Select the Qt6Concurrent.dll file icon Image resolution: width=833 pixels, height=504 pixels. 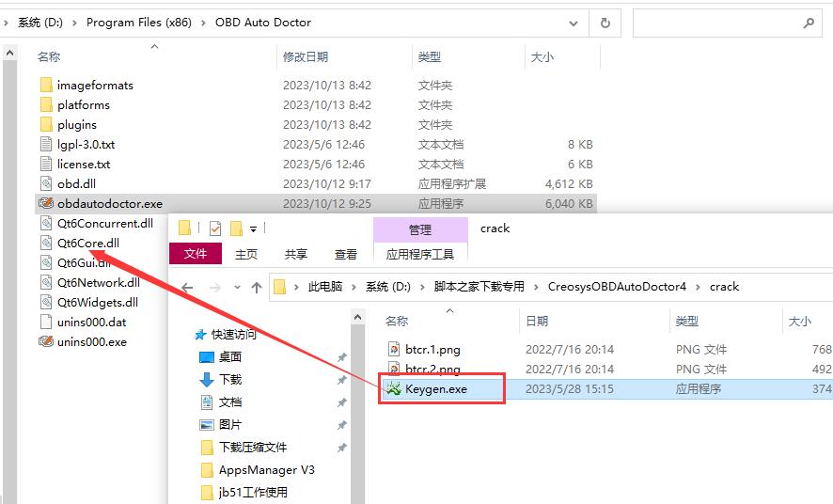(x=46, y=223)
